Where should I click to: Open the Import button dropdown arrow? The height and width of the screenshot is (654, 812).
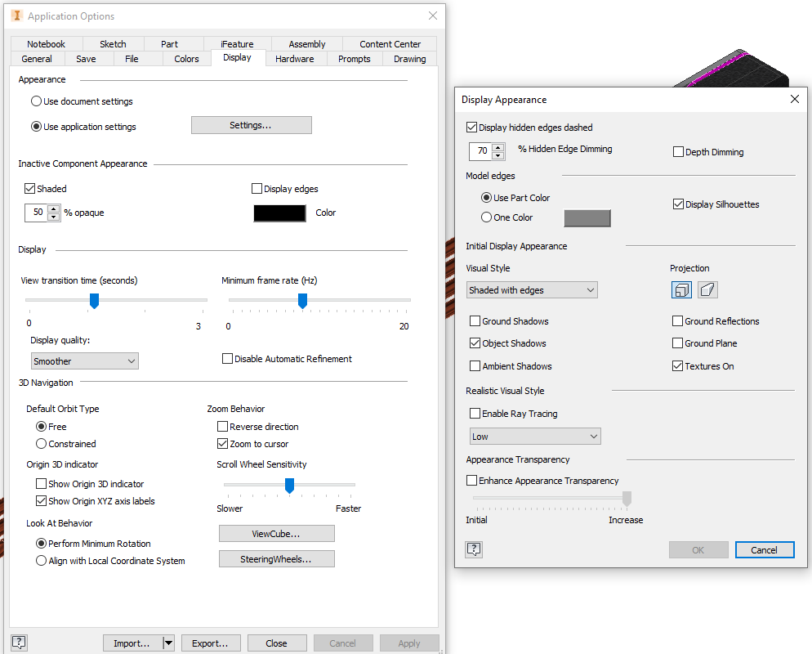click(168, 643)
